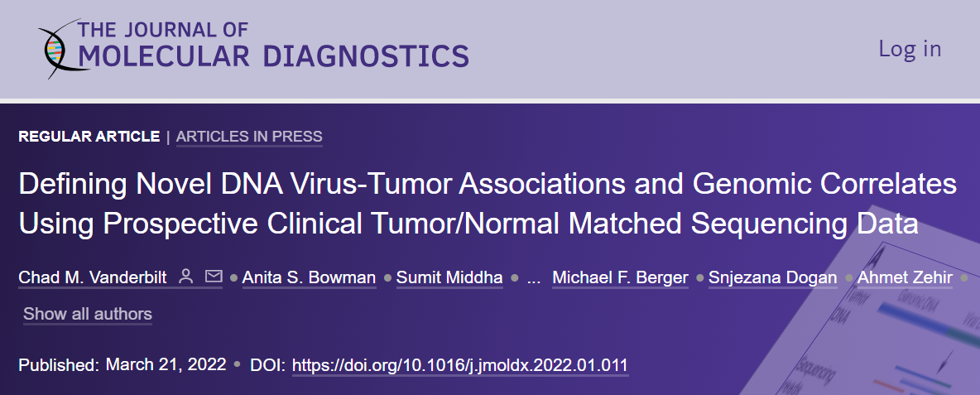The height and width of the screenshot is (395, 980).
Task: Click the 'DOI:' label text
Action: click(268, 365)
